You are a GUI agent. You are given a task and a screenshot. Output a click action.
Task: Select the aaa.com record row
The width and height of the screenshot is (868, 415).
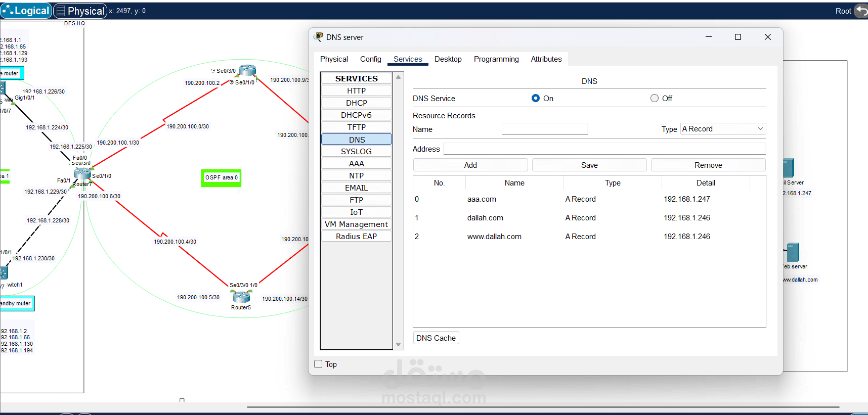(589, 199)
